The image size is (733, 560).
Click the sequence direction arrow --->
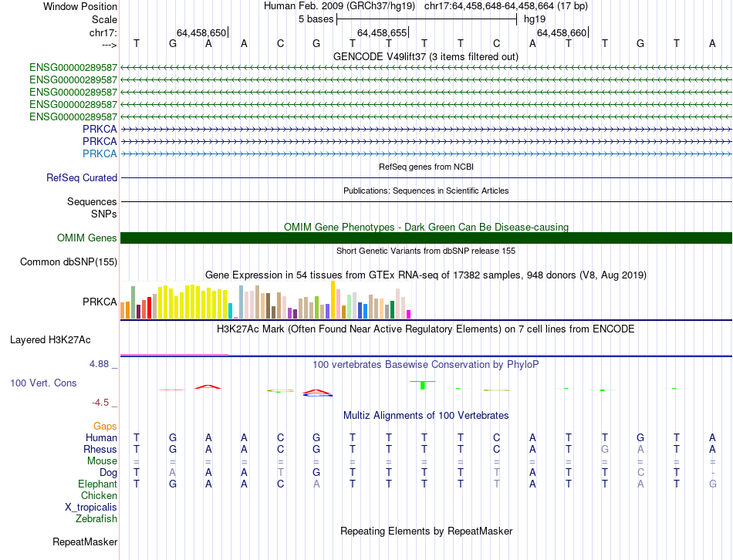(109, 45)
